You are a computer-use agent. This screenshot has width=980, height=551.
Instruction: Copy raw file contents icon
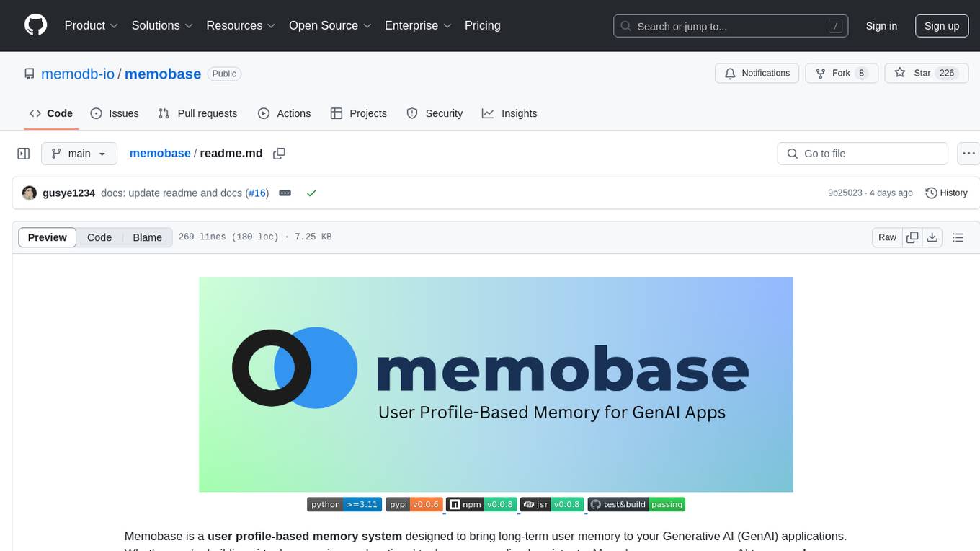(912, 237)
